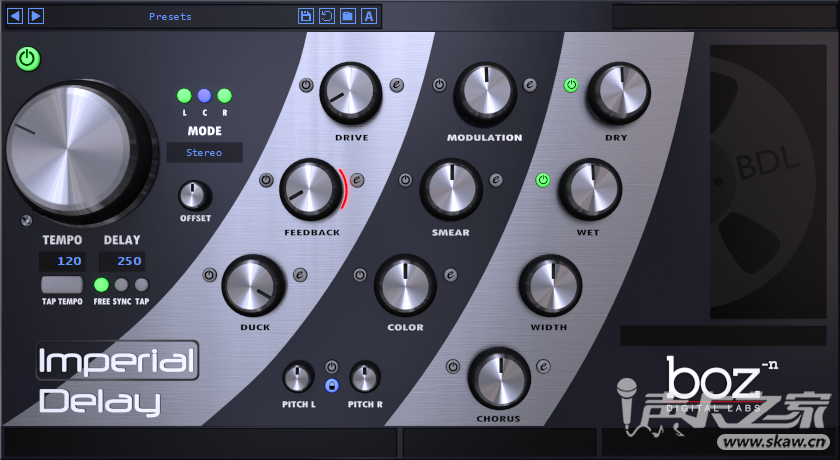Click the Chorus knob

point(499,378)
